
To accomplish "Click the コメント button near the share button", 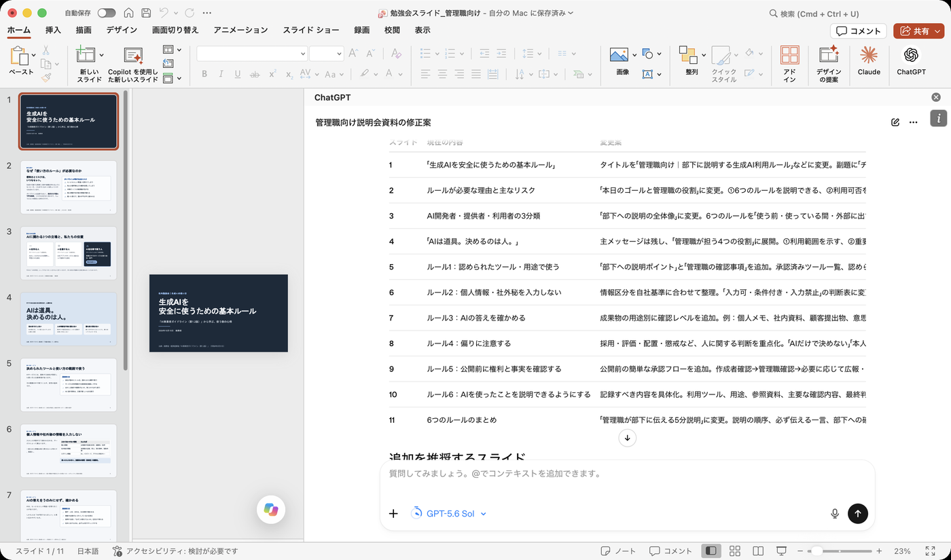I will [x=859, y=31].
